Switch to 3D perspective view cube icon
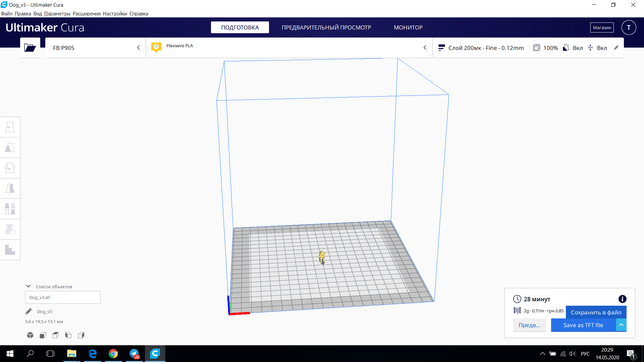 (x=30, y=335)
